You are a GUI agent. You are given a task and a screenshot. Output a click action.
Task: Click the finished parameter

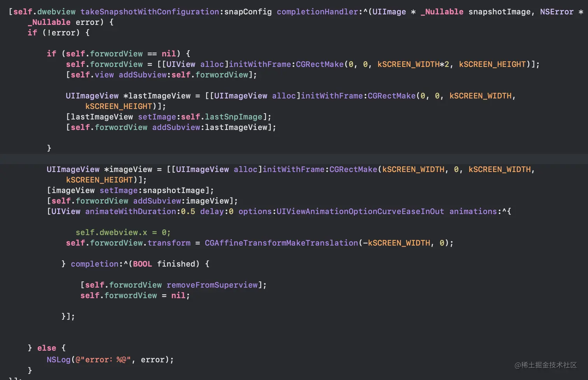(x=176, y=263)
